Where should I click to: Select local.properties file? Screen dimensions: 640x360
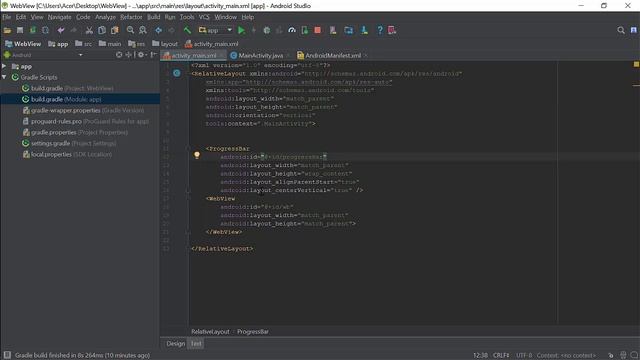pyautogui.click(x=67, y=154)
